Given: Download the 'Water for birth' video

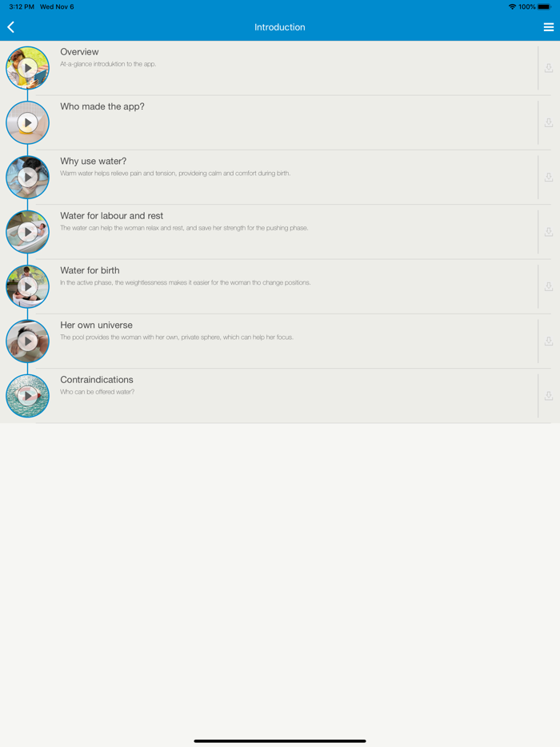Looking at the screenshot, I should coord(549,286).
